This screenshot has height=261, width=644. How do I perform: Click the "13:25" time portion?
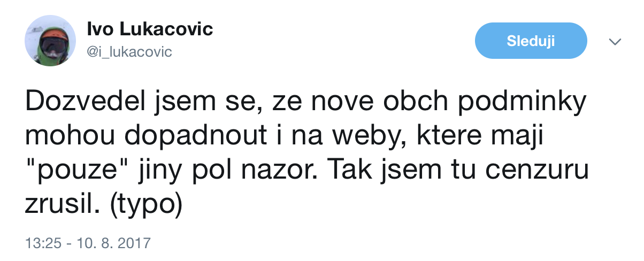pyautogui.click(x=43, y=243)
